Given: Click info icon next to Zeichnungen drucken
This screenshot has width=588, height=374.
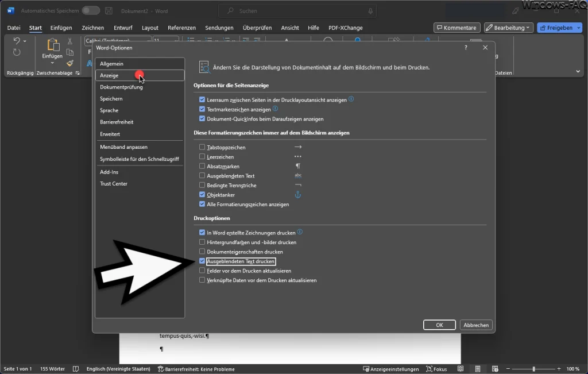Looking at the screenshot, I should tap(300, 232).
